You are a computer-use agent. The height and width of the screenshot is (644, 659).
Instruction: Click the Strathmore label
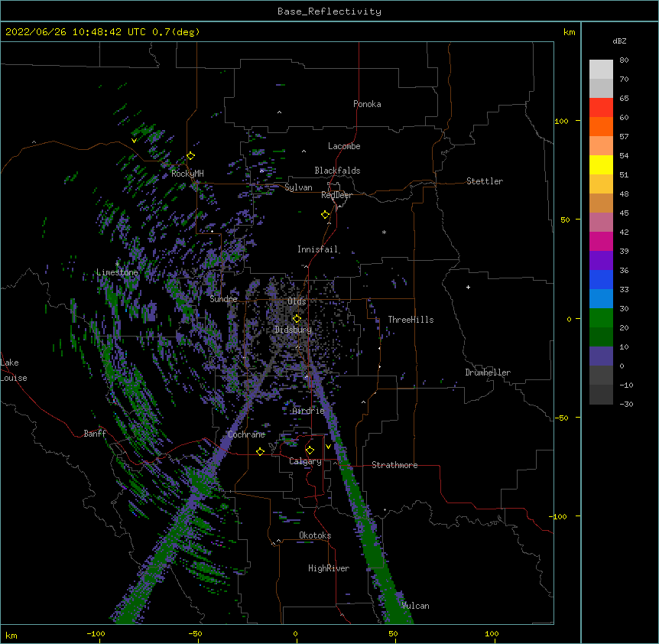click(394, 465)
